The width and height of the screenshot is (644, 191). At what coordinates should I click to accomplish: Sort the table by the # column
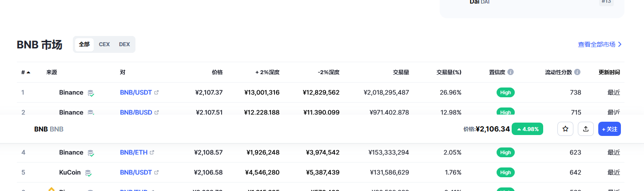click(25, 72)
